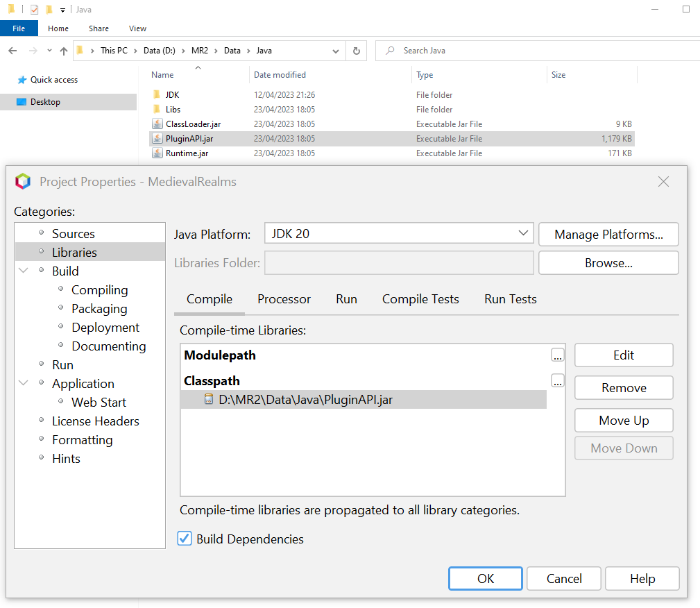The height and width of the screenshot is (608, 700).
Task: Click the Classpath browse ellipsis button
Action: [x=558, y=381]
